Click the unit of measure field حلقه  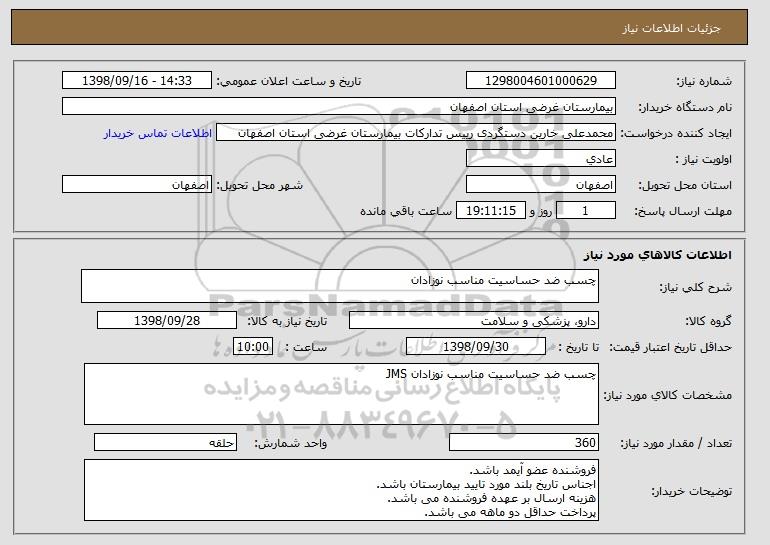click(x=165, y=442)
